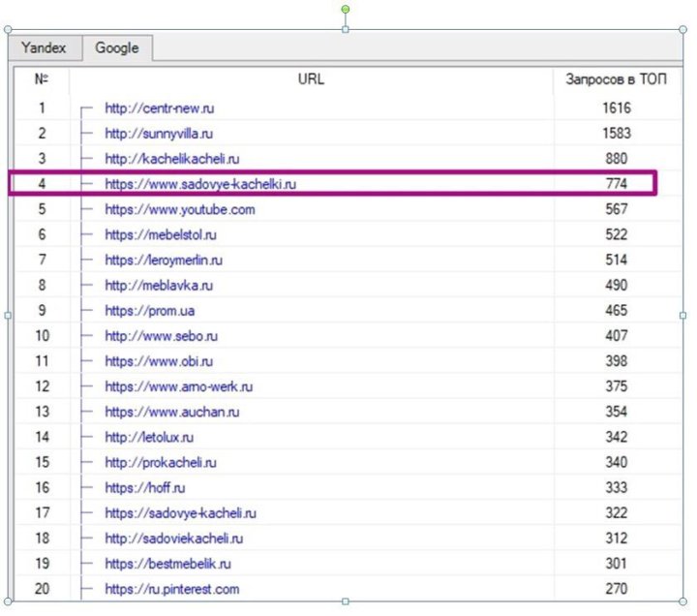The height and width of the screenshot is (616, 697).
Task: Open link http://sadoviekacheli.ru
Action: click(174, 539)
